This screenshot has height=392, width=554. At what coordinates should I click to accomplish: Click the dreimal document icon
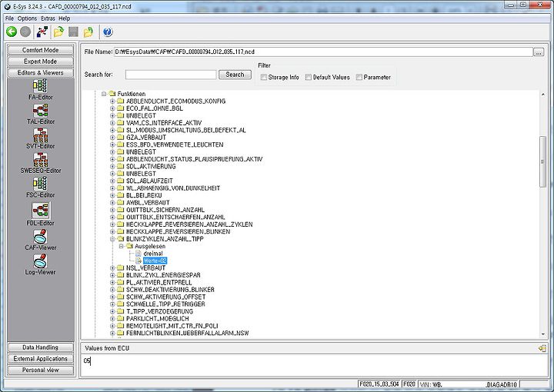coord(138,254)
